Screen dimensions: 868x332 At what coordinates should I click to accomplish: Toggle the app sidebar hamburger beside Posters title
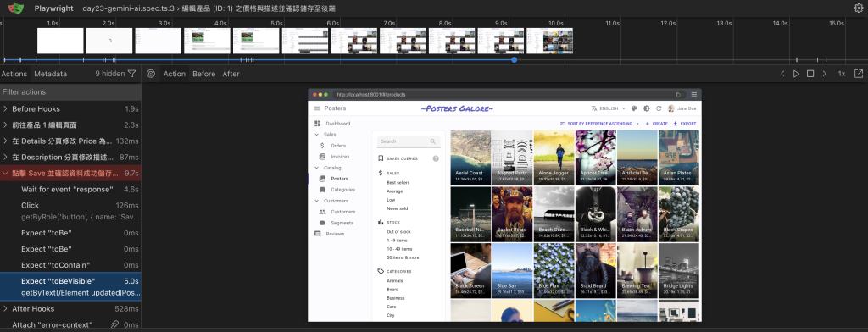(317, 108)
